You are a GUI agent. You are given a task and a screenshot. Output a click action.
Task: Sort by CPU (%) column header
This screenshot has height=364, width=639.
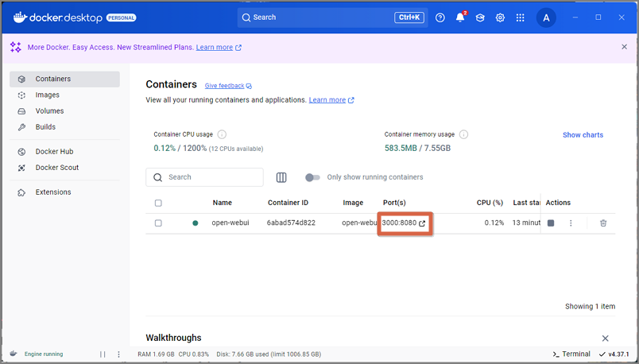(x=490, y=203)
